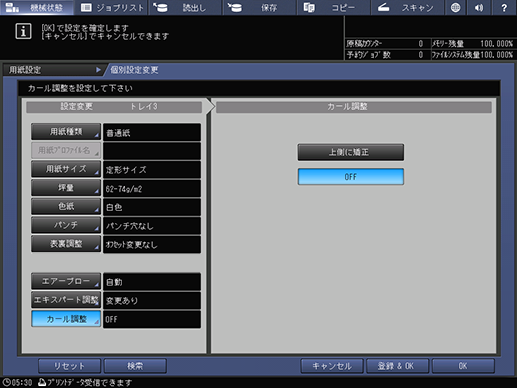Click the globe language icon
Viewport: 517px width, 388px height.
pos(455,7)
